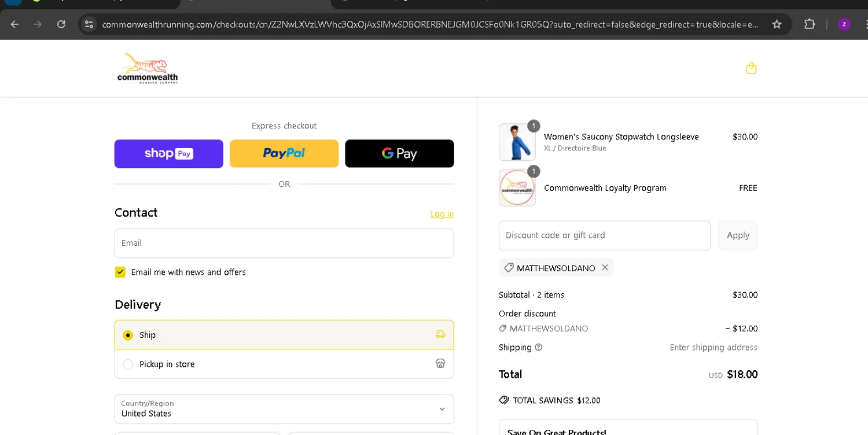This screenshot has height=435, width=868.
Task: Click the Express checkout label
Action: 284,126
